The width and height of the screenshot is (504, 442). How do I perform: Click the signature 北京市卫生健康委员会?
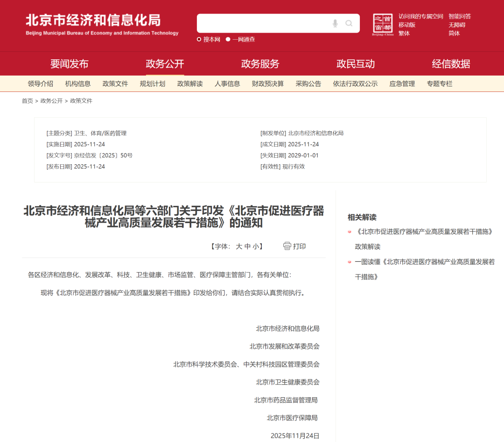[287, 382]
